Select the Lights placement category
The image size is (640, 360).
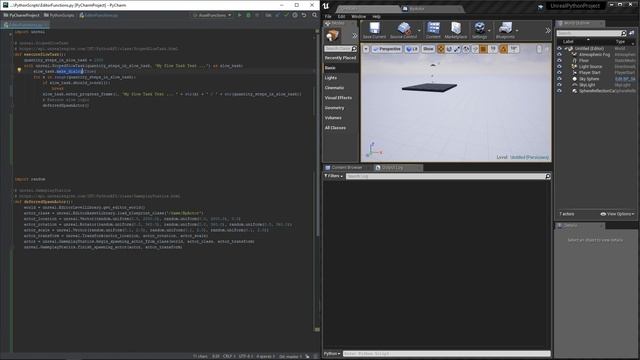pyautogui.click(x=340, y=78)
